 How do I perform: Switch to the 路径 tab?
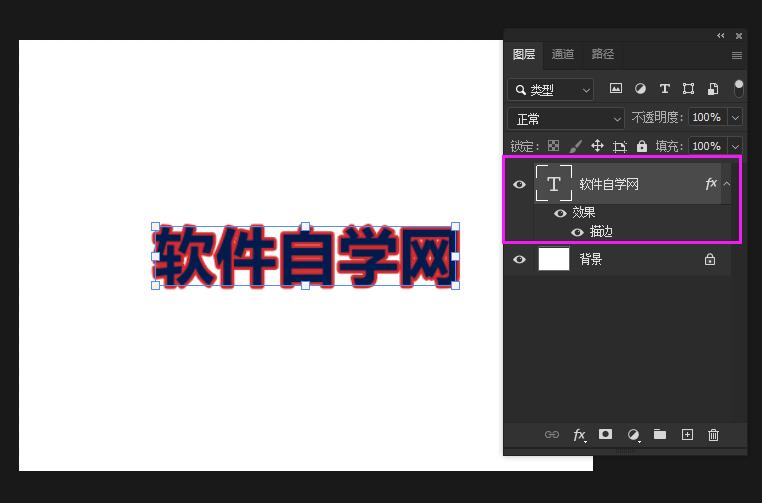[x=603, y=54]
